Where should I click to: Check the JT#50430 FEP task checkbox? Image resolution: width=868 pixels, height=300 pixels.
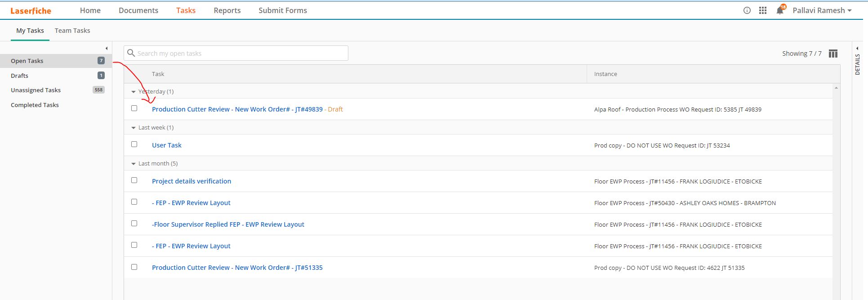click(x=134, y=202)
